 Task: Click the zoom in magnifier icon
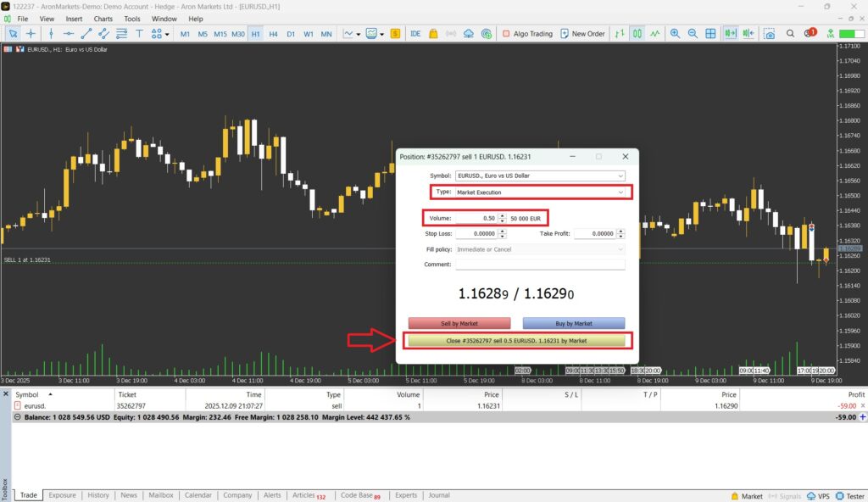pyautogui.click(x=675, y=34)
